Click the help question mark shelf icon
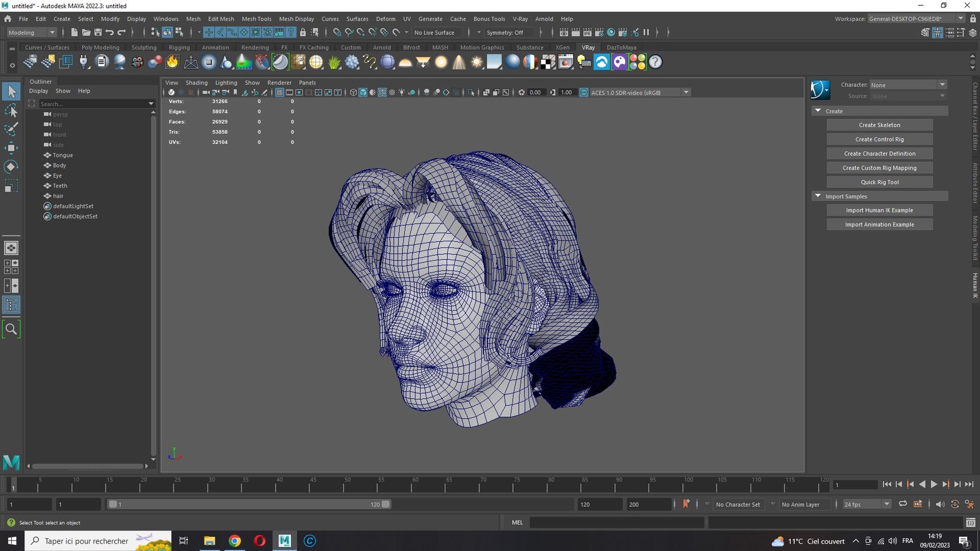 point(655,62)
